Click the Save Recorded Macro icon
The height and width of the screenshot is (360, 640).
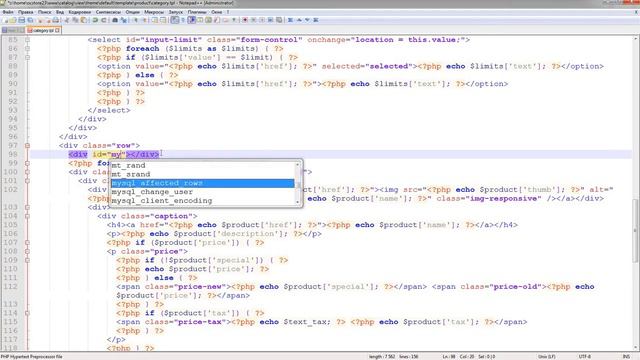tap(279, 20)
